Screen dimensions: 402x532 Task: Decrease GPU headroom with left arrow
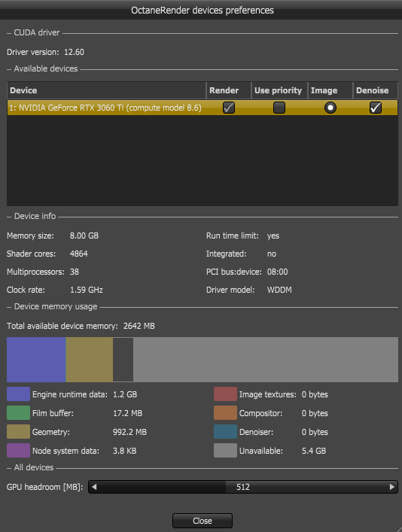[94, 487]
